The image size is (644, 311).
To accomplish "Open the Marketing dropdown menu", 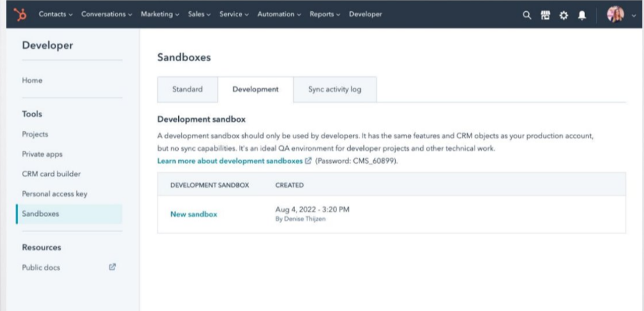I will pyautogui.click(x=160, y=14).
